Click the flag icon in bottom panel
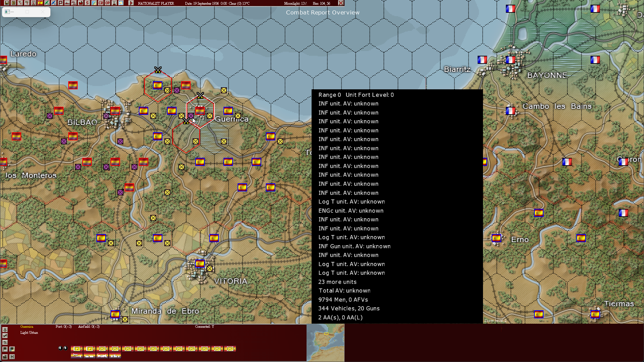This screenshot has height=362, width=644. (x=5, y=349)
